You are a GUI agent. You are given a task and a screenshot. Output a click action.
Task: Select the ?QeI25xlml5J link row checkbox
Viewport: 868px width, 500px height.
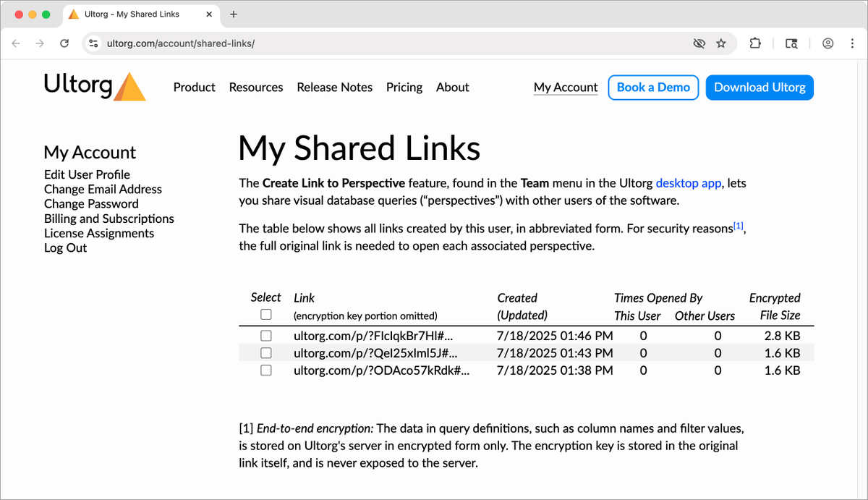(x=266, y=353)
